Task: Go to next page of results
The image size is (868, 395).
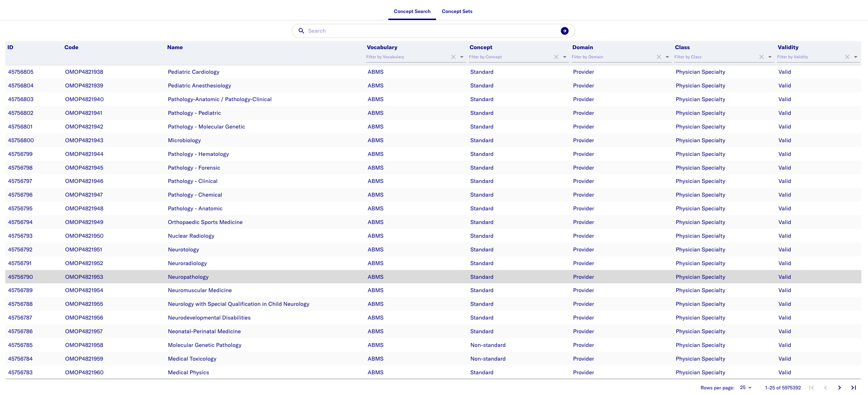Action: click(x=839, y=388)
